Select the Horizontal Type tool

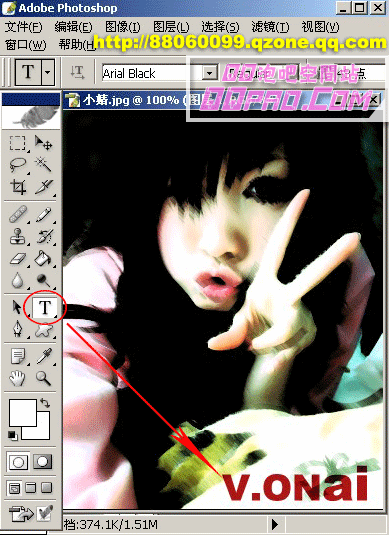click(44, 307)
